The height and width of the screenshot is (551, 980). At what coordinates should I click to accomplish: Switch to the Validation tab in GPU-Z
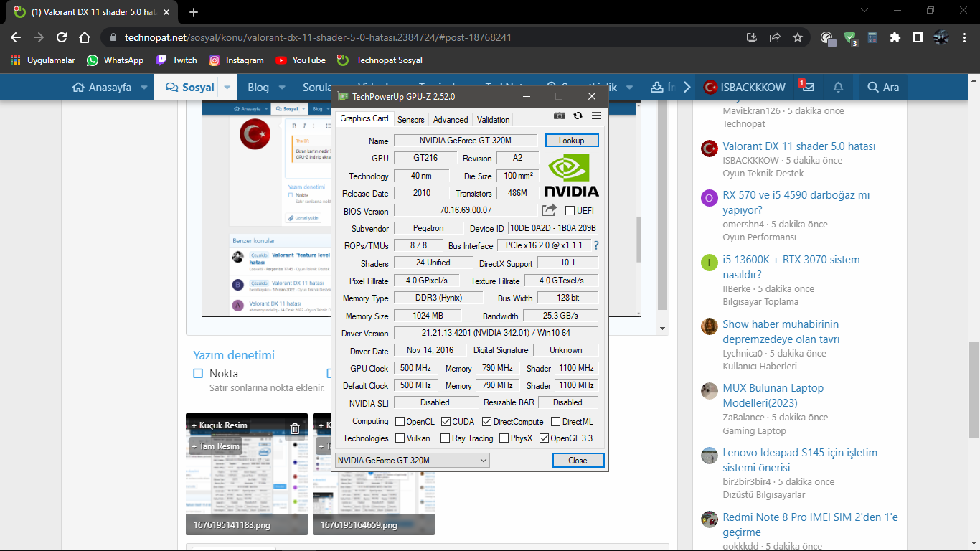(x=494, y=120)
